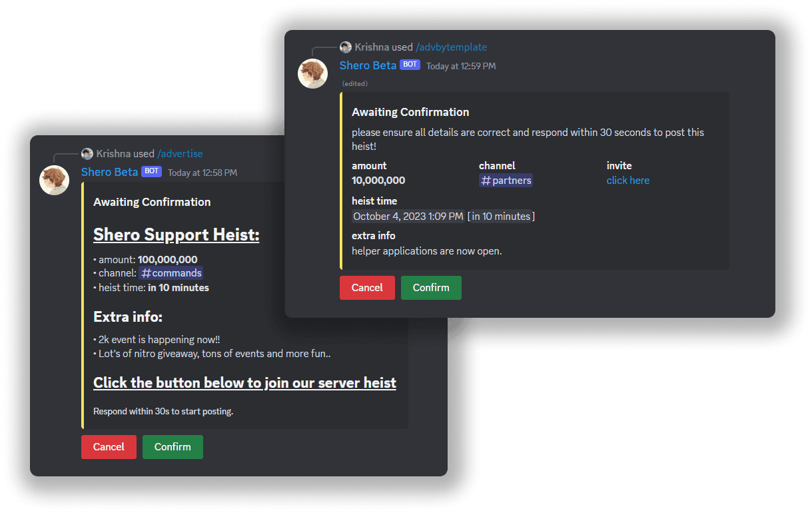
Task: Jump to the #commands channel mention
Action: pyautogui.click(x=171, y=273)
